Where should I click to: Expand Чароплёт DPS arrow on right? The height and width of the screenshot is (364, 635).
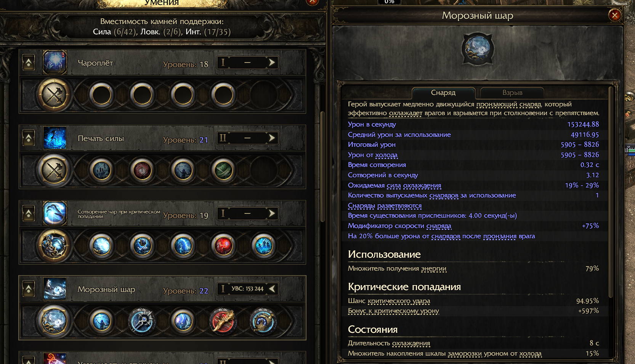point(272,63)
